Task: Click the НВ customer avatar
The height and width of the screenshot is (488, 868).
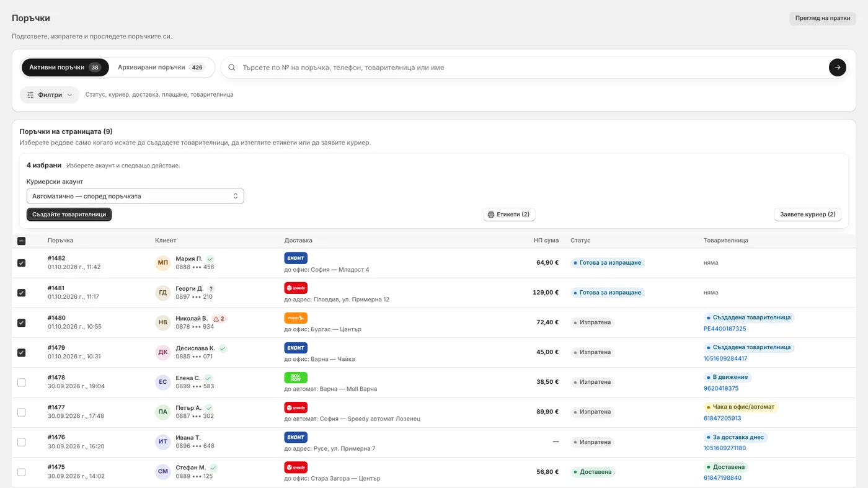Action: [163, 322]
